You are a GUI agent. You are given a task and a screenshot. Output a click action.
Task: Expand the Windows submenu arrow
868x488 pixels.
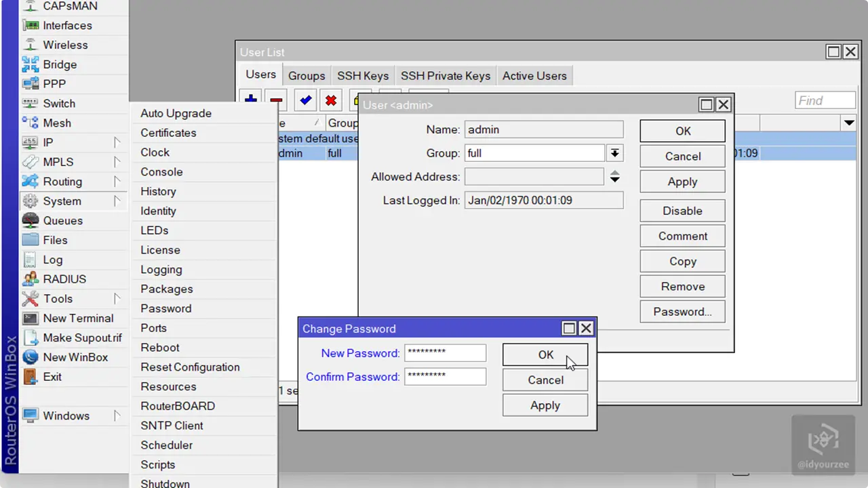[117, 415]
